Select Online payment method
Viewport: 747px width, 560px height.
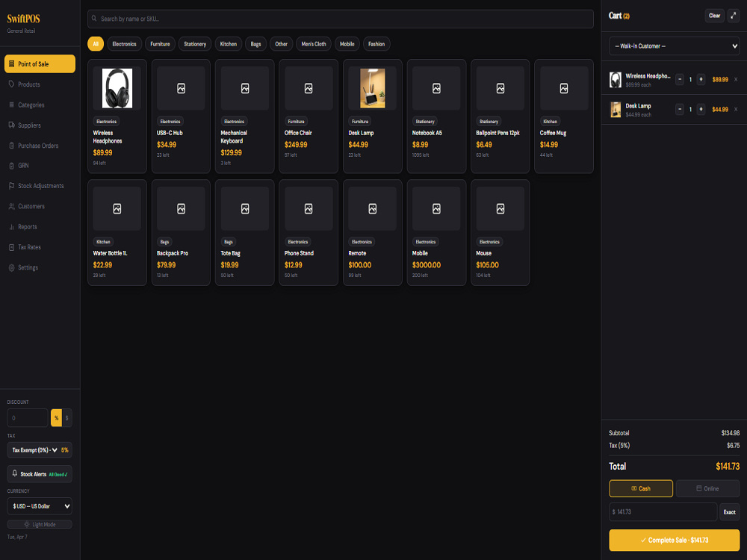[708, 488]
